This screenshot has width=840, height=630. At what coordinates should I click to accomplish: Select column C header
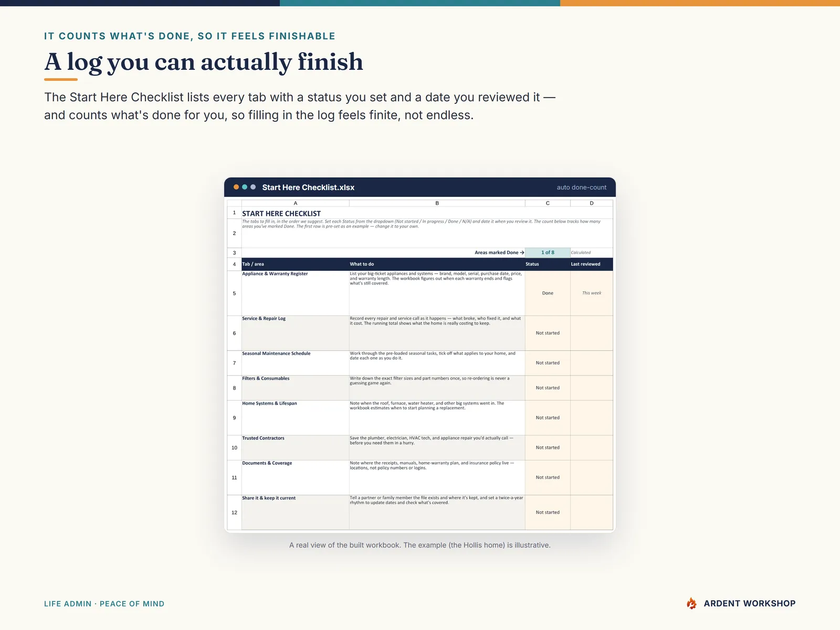(548, 203)
